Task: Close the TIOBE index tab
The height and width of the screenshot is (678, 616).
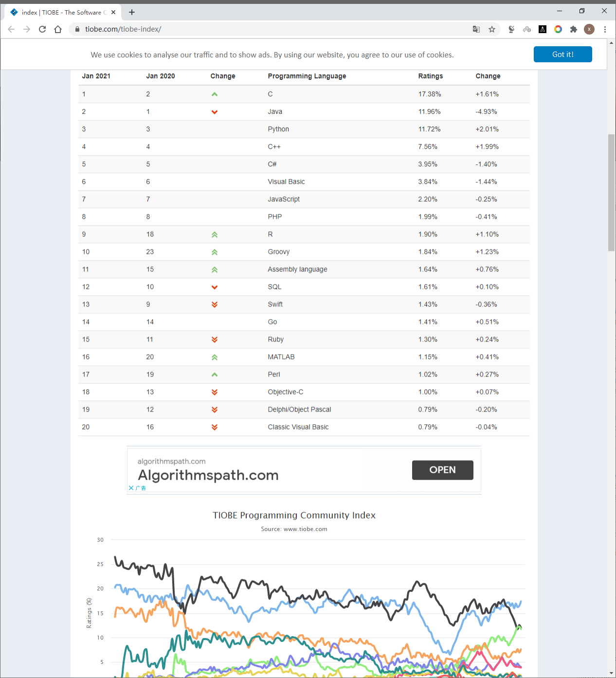Action: [113, 12]
